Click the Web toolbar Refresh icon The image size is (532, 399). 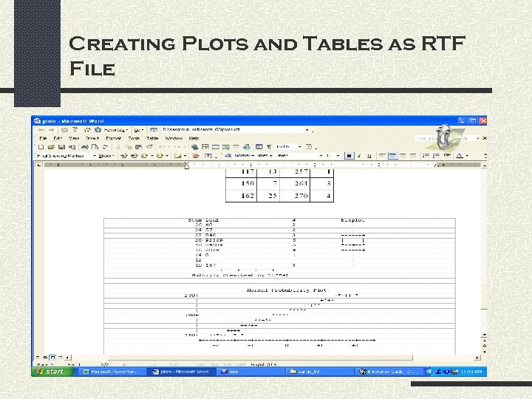(75, 130)
